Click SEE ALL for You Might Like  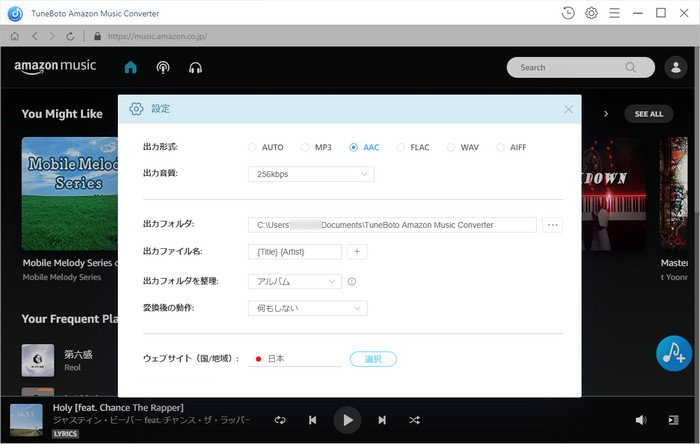649,114
